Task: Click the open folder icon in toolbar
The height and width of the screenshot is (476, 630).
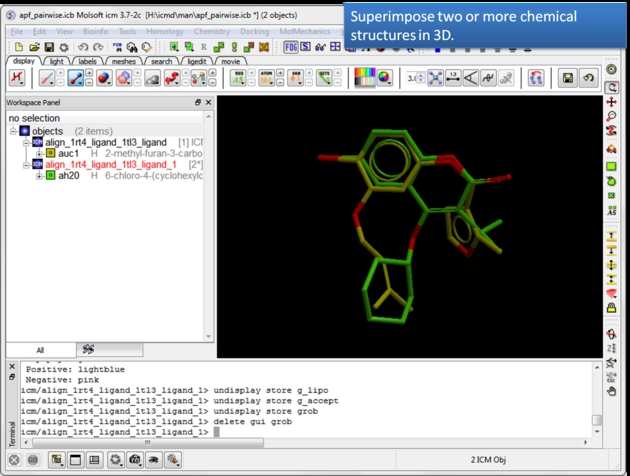Action: point(34,47)
